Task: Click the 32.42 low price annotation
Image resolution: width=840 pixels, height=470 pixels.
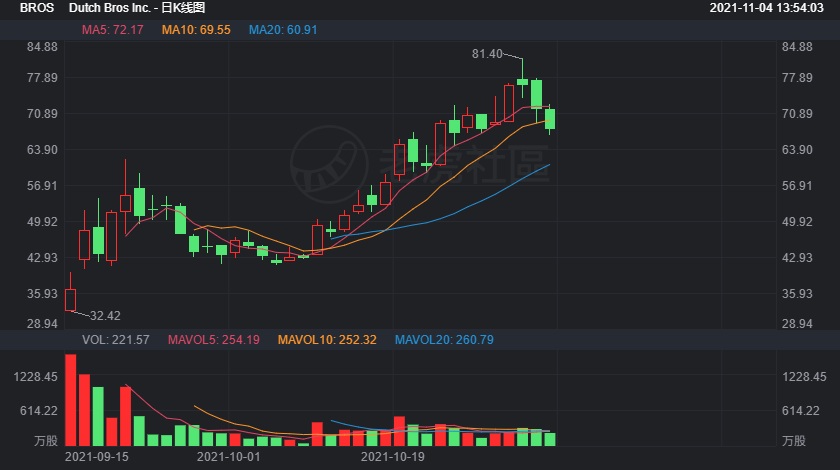Action: click(105, 316)
